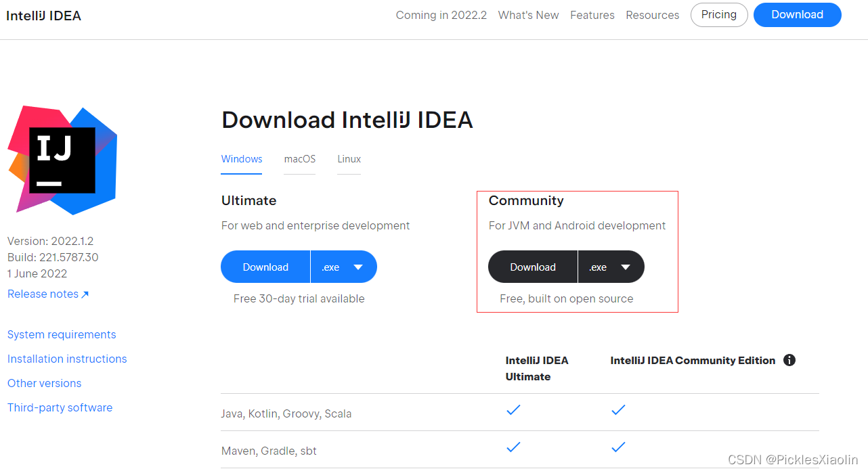
Task: Open Features nav item
Action: click(x=592, y=15)
